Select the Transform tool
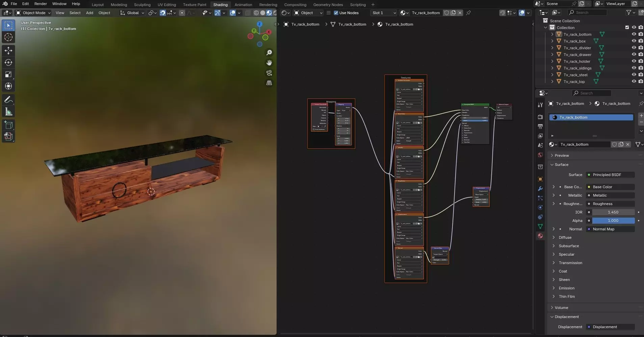The width and height of the screenshot is (644, 337). 8,86
